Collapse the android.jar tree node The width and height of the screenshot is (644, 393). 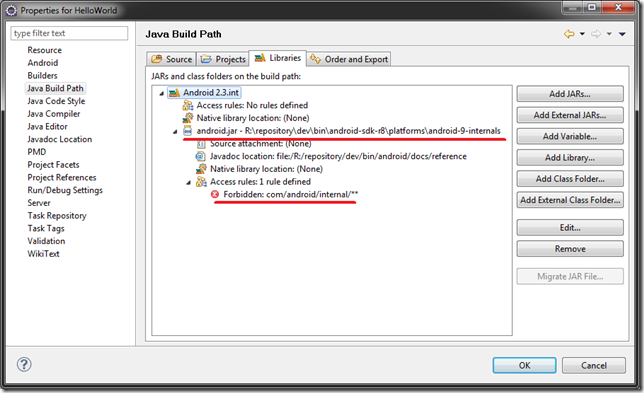click(x=175, y=131)
